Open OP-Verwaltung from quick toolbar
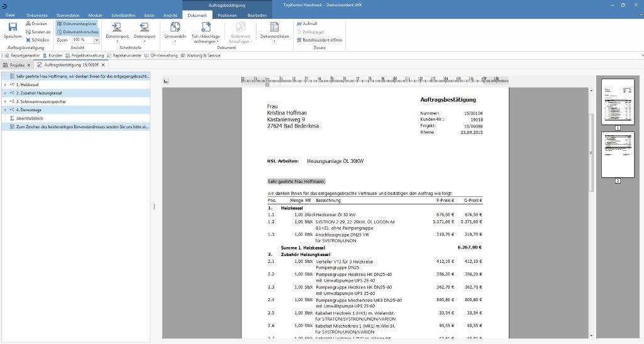 tap(161, 55)
